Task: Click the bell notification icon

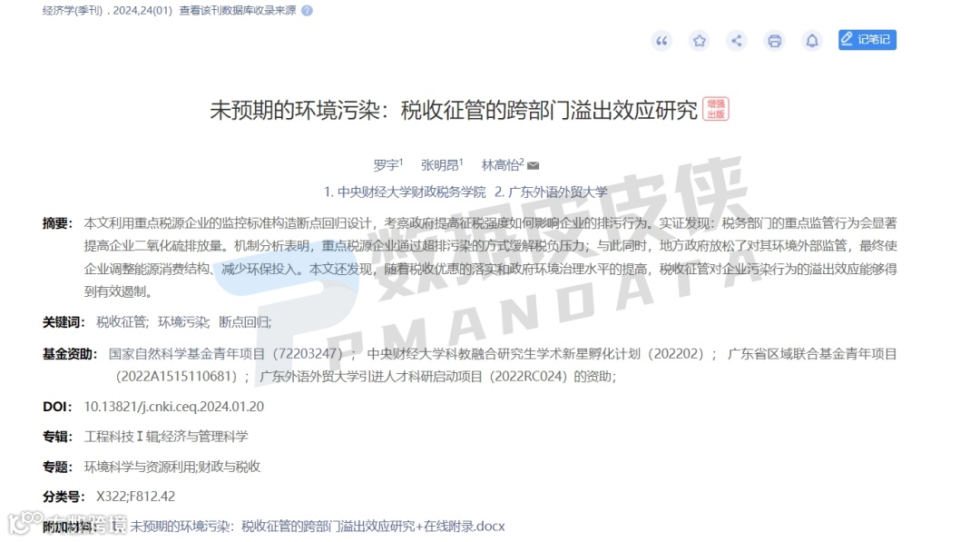Action: tap(811, 41)
